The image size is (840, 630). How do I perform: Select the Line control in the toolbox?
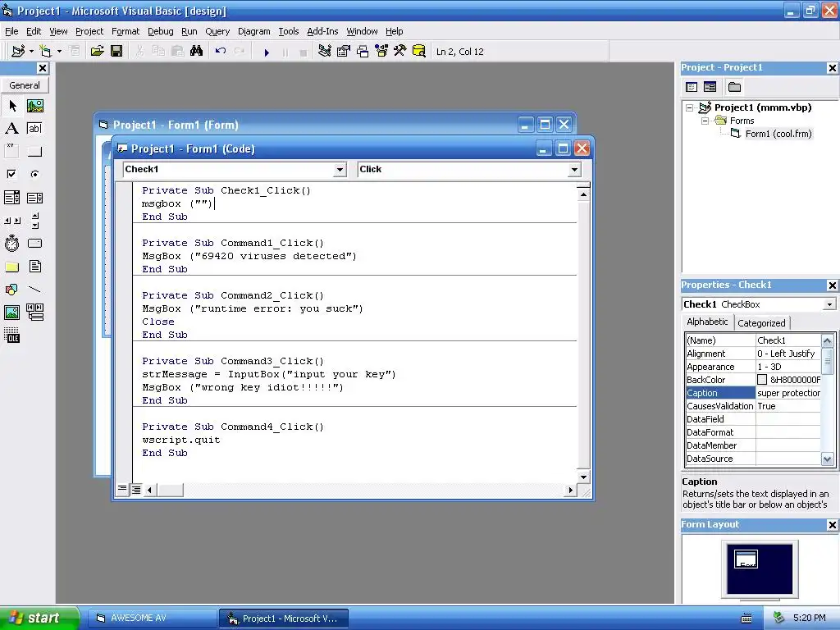click(34, 290)
